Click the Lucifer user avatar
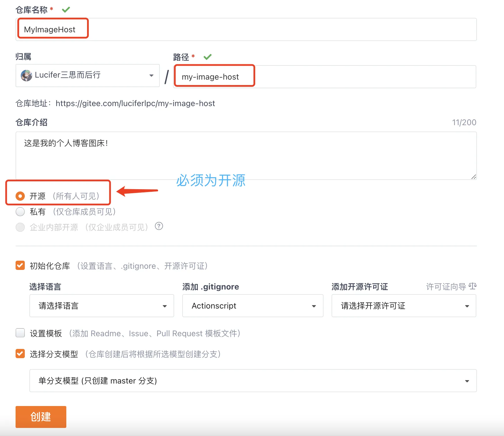The height and width of the screenshot is (436, 504). [x=27, y=76]
